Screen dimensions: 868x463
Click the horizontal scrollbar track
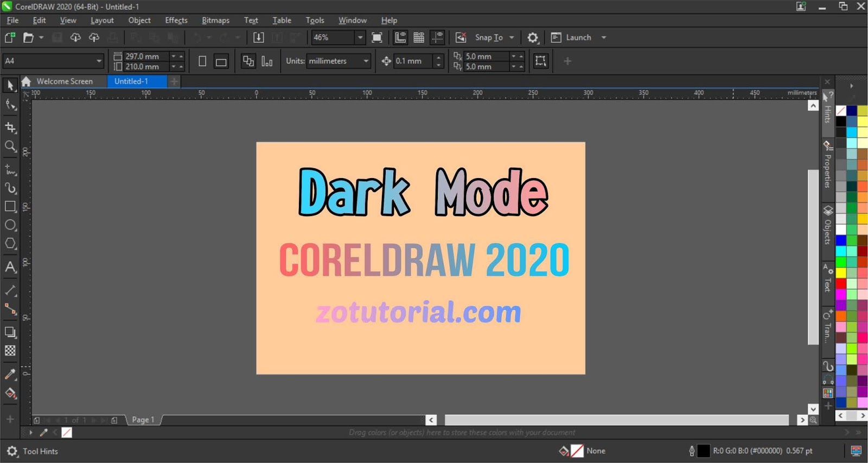(x=617, y=420)
